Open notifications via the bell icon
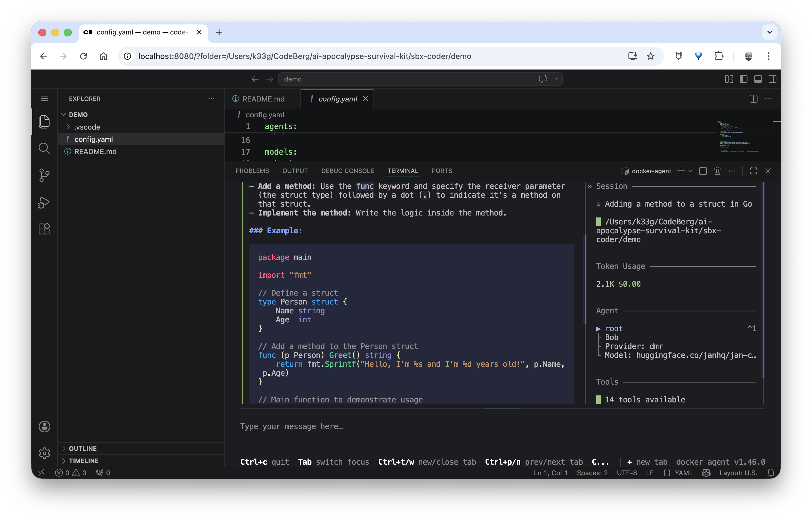This screenshot has width=812, height=520. coord(771,473)
